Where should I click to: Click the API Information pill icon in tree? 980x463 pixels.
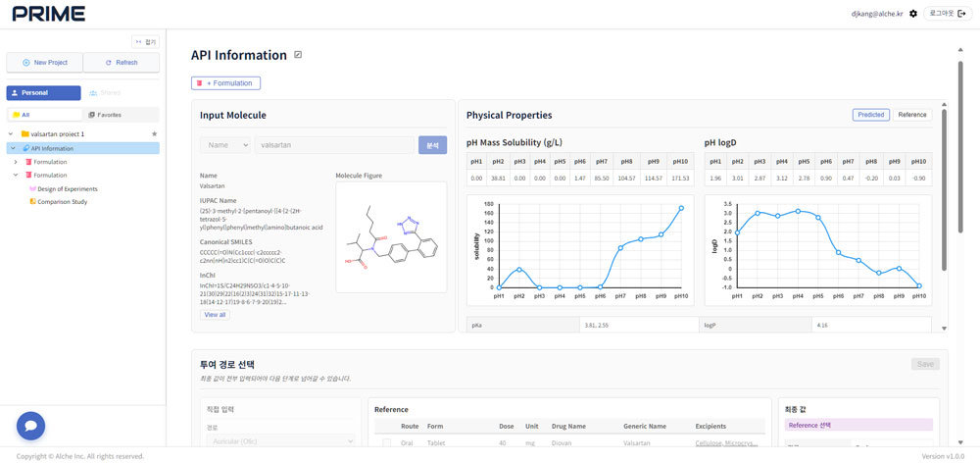tap(25, 148)
